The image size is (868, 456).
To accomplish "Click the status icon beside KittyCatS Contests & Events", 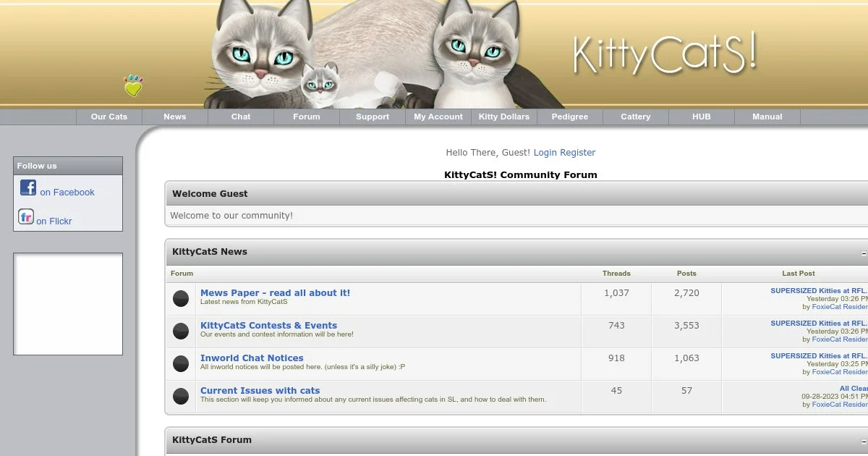I will click(181, 332).
